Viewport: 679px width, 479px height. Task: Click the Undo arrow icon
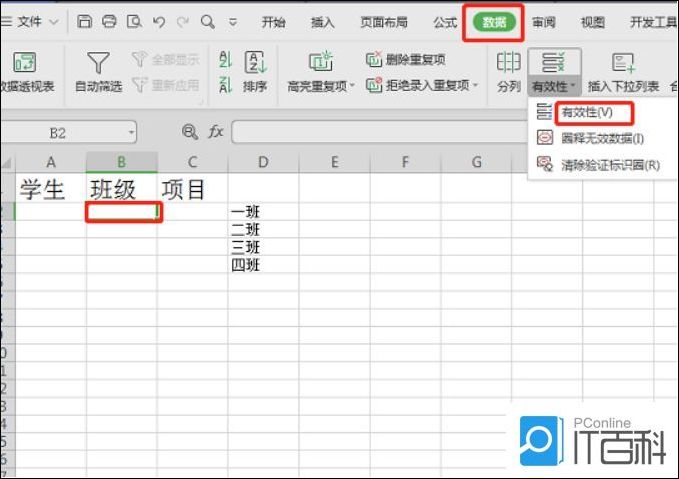coord(159,22)
